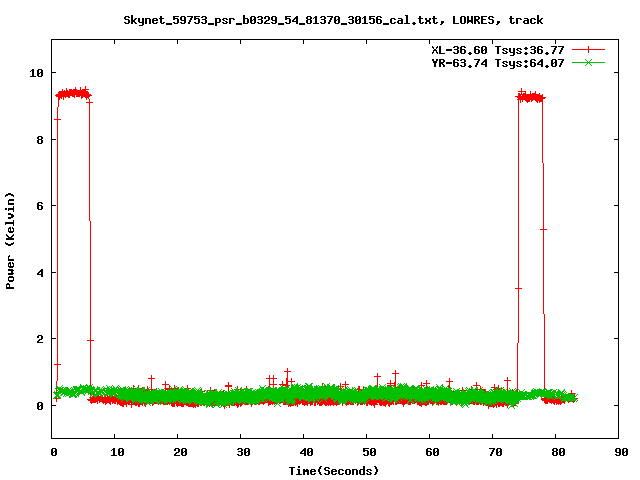
Task: Click the x-axis tick label '20'
Action: (180, 452)
